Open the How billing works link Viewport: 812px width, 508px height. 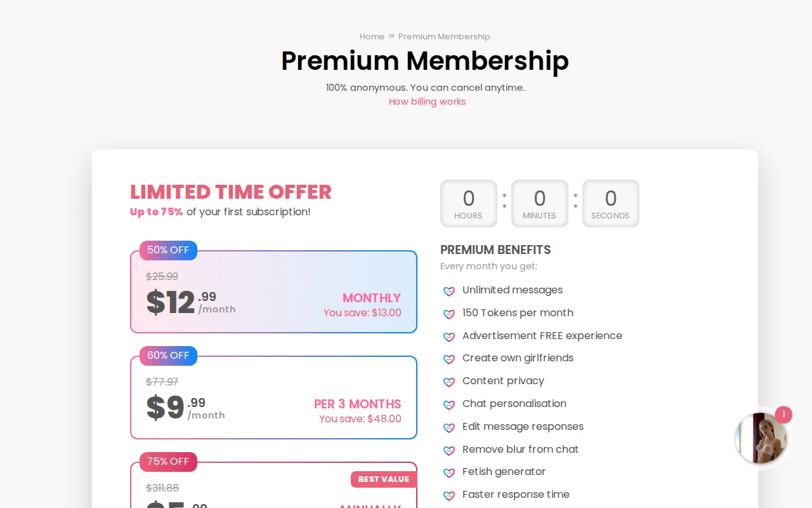[x=427, y=102]
